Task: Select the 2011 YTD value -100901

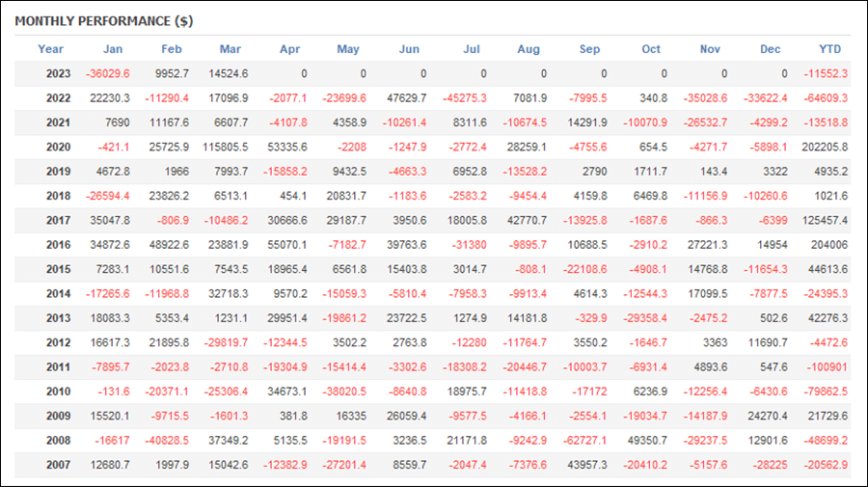Action: click(827, 366)
